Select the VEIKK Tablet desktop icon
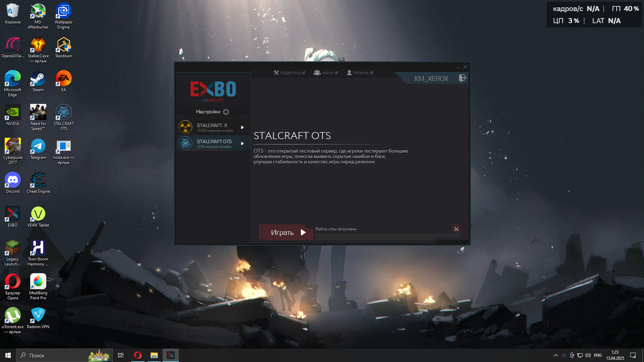644x362 pixels. pyautogui.click(x=38, y=217)
